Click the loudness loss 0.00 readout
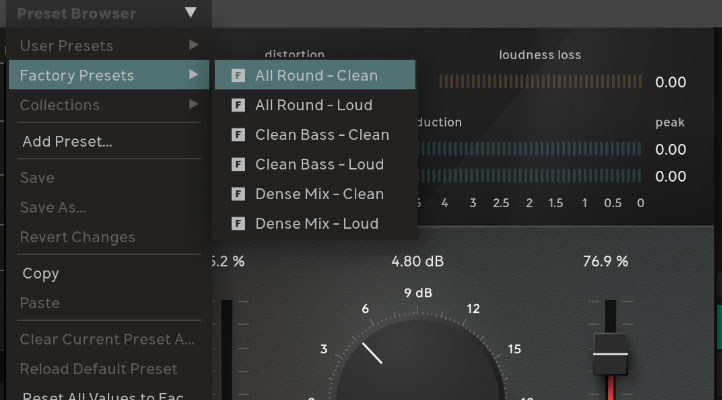 (x=670, y=82)
